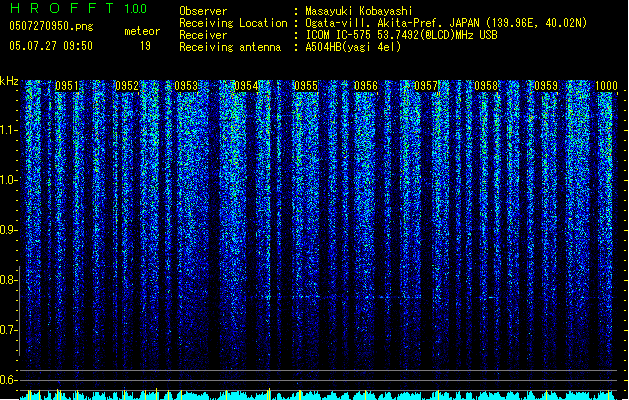
Task: Click receiver ICOM IC-575 53.7492 MHz text
Action: tap(402, 35)
